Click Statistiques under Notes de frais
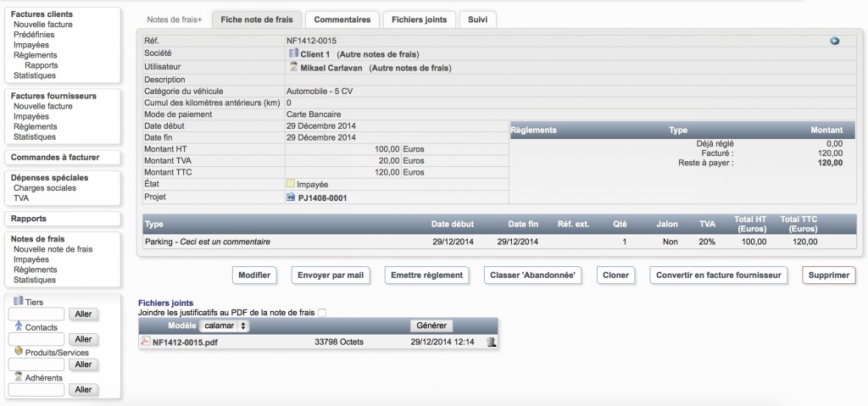This screenshot has height=406, width=868. [35, 280]
